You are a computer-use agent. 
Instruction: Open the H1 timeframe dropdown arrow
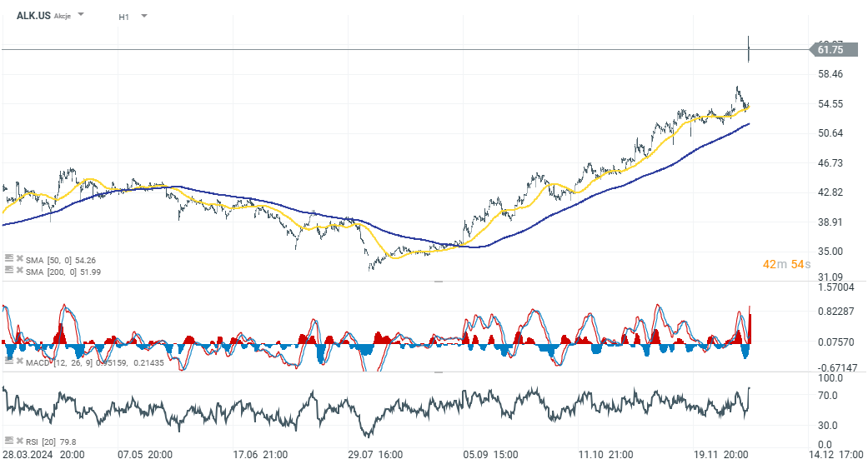pyautogui.click(x=144, y=16)
